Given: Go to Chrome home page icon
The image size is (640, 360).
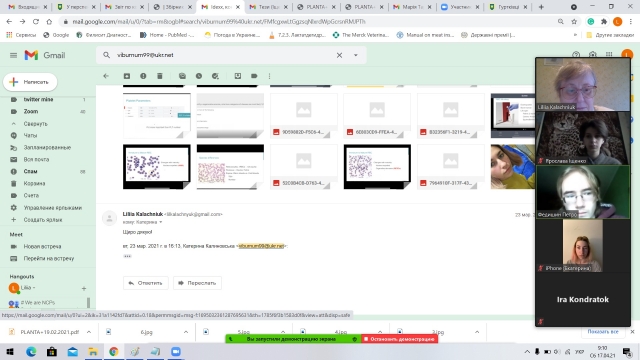Looking at the screenshot, I should 49,21.
